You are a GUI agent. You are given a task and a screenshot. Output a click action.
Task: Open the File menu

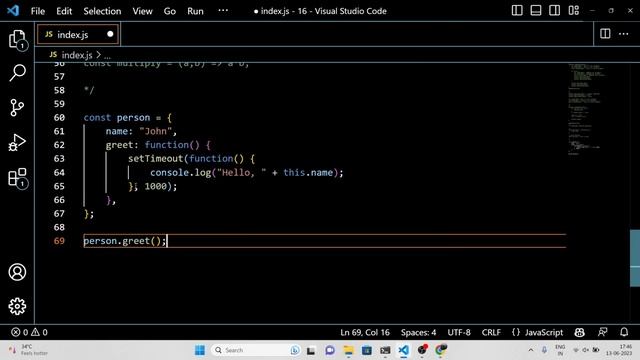coord(38,11)
